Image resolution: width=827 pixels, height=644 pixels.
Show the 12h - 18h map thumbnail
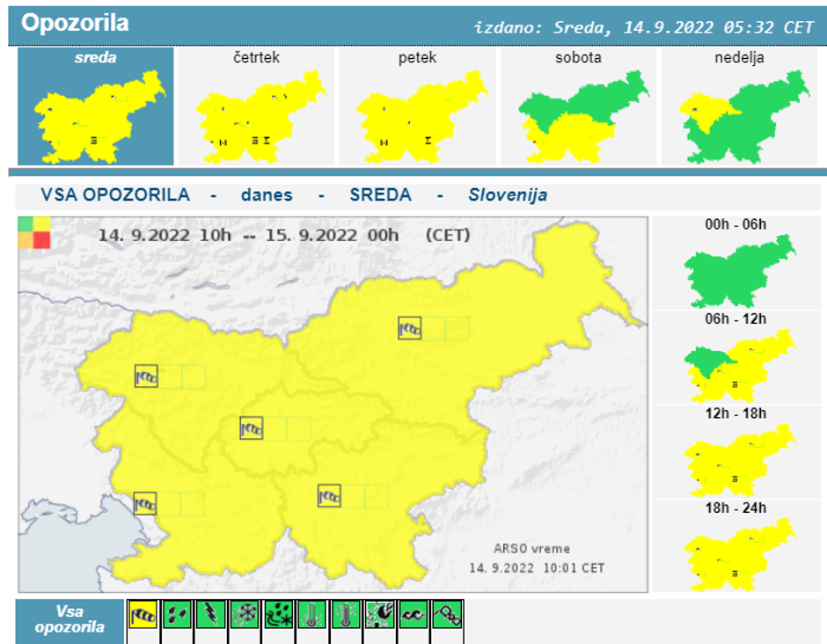pyautogui.click(x=736, y=457)
